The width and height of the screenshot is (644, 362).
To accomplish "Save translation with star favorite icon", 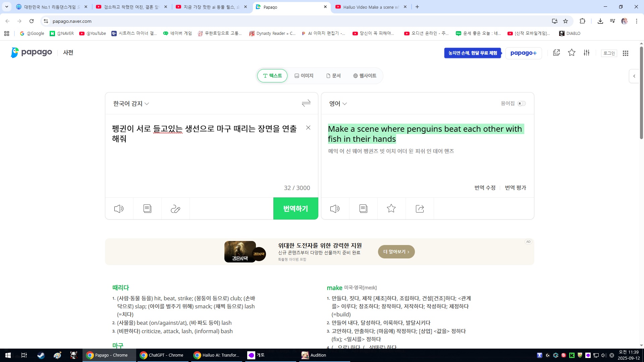I will pyautogui.click(x=391, y=209).
